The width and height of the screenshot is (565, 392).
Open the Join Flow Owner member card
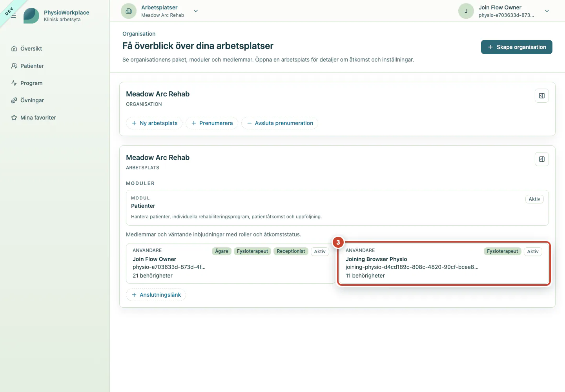click(231, 263)
